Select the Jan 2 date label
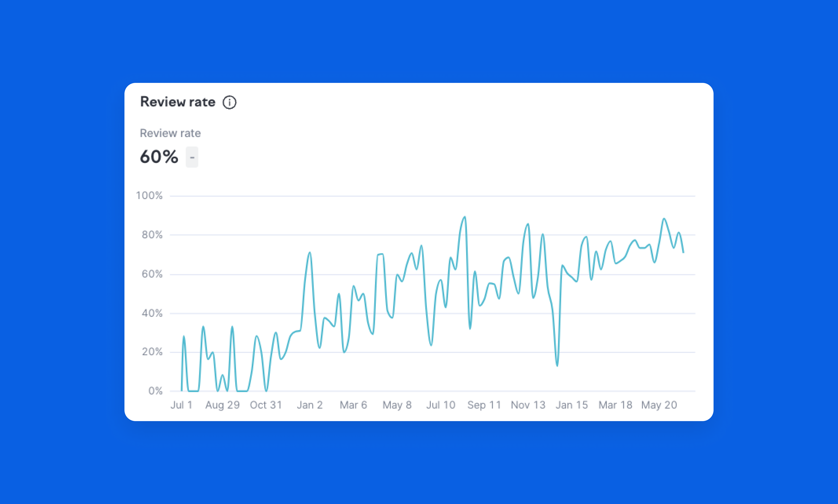This screenshot has height=504, width=838. click(310, 405)
